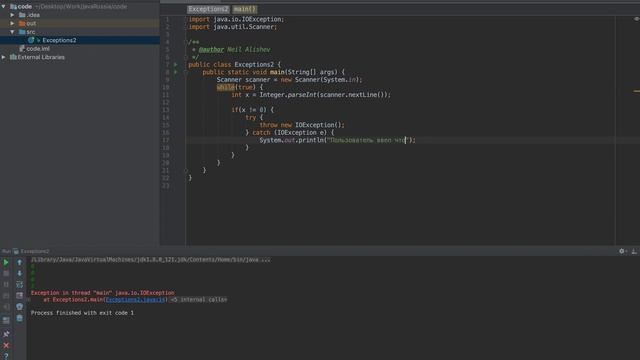This screenshot has height=360, width=640.
Task: Click the External Libraries icon
Action: pyautogui.click(x=13, y=57)
